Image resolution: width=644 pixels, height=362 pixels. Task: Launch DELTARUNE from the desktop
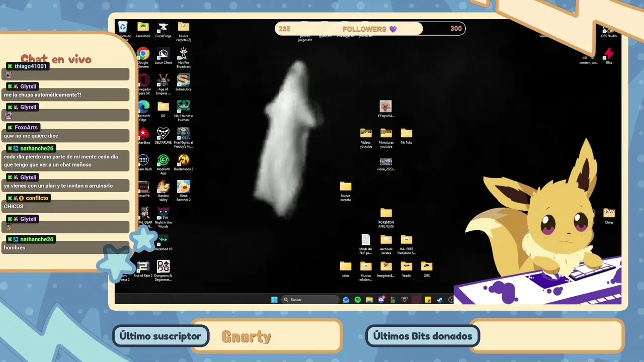coord(163,136)
